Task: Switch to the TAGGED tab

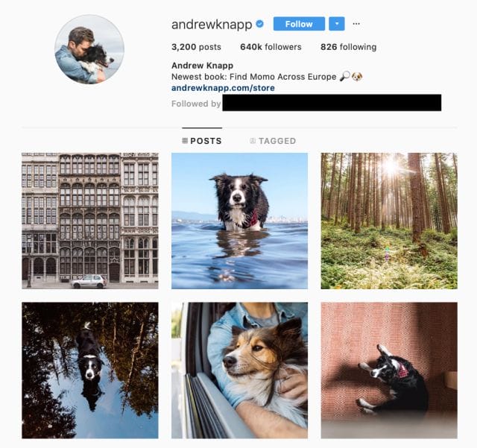Action: pos(273,141)
